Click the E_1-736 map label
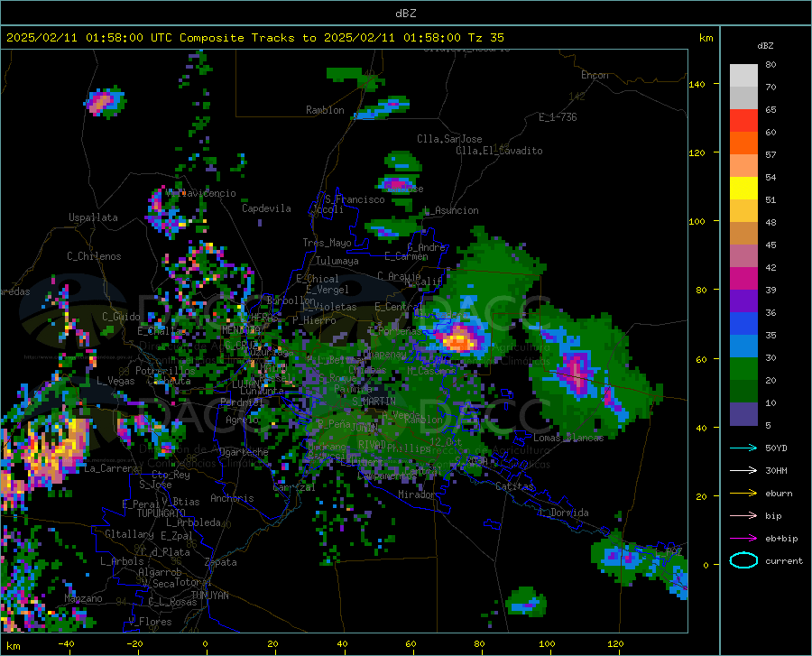 [x=558, y=117]
